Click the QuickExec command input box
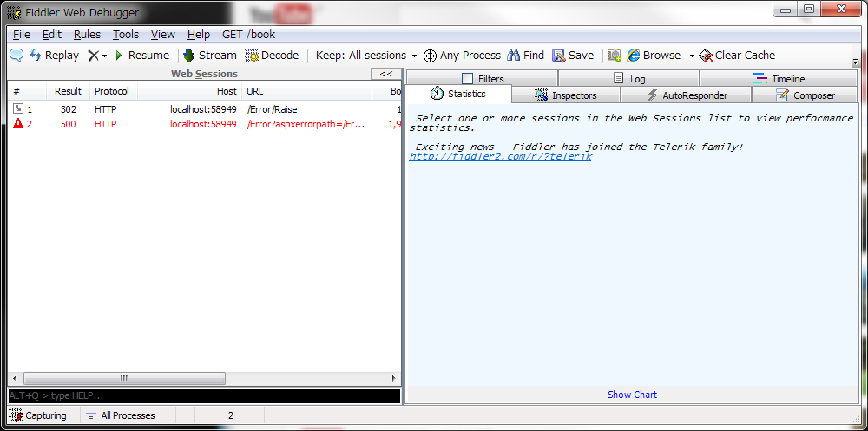Screen dimensions: 868x431 pos(204,395)
